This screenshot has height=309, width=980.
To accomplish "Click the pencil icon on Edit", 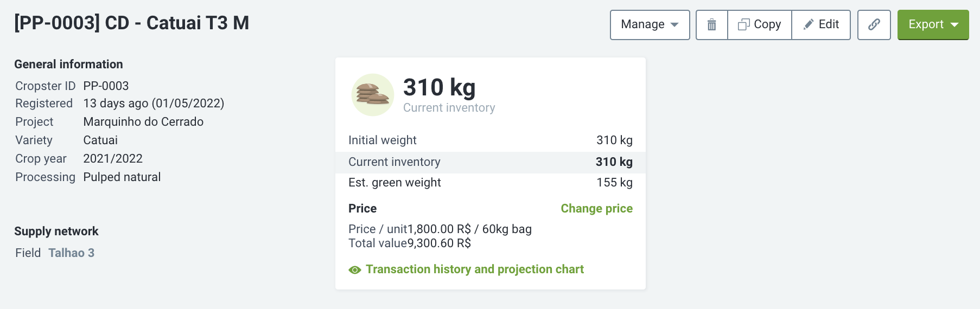I will [809, 24].
